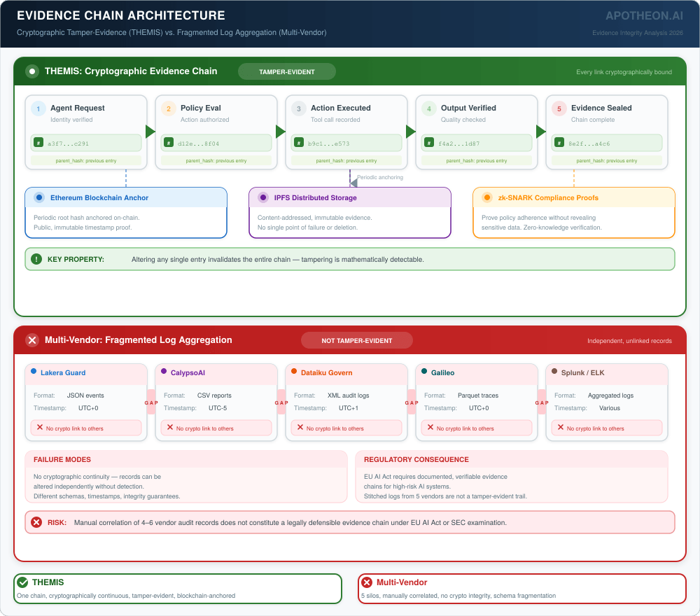The width and height of the screenshot is (700, 616).
Task: Click the Periodic anchoring arrow marker
Action: (x=353, y=183)
